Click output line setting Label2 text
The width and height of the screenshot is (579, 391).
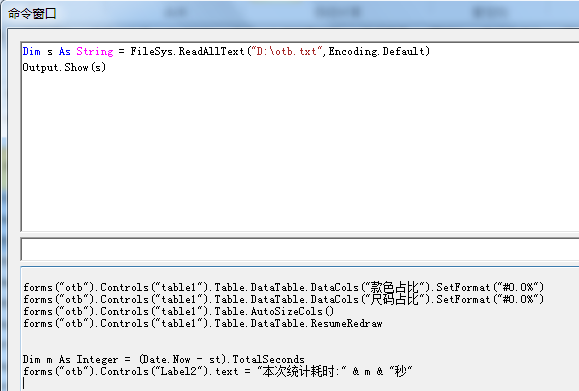click(x=218, y=371)
